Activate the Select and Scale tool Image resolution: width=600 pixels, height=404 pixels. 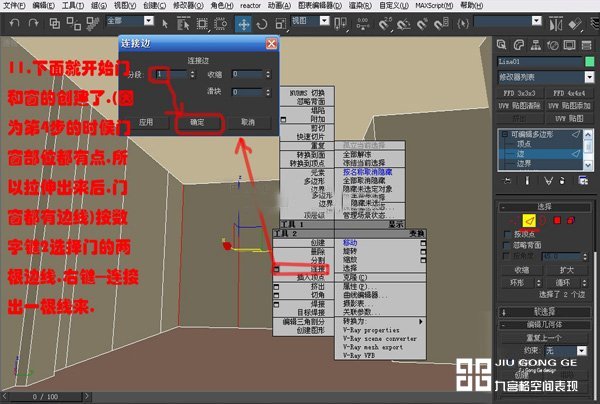[280, 24]
